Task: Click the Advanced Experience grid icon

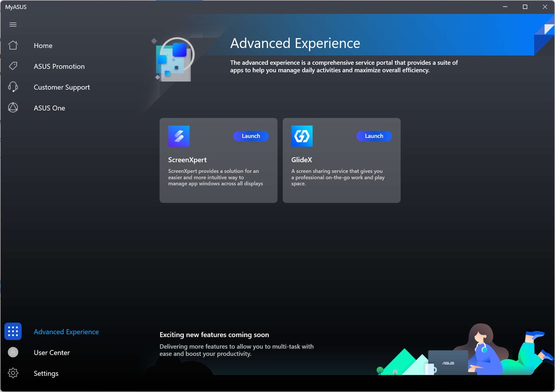Action: pyautogui.click(x=13, y=332)
